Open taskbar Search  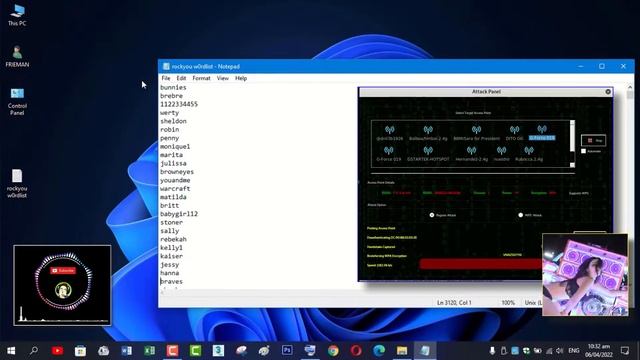34,351
